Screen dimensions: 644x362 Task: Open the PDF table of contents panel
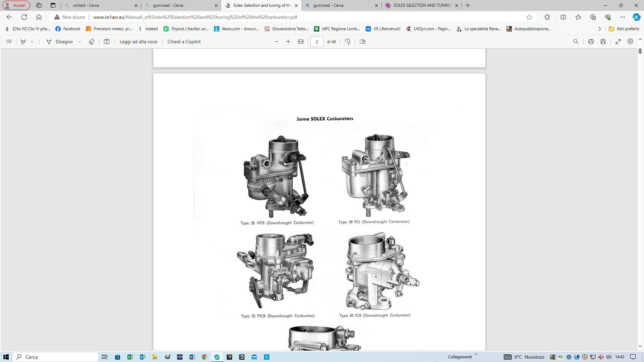8,42
